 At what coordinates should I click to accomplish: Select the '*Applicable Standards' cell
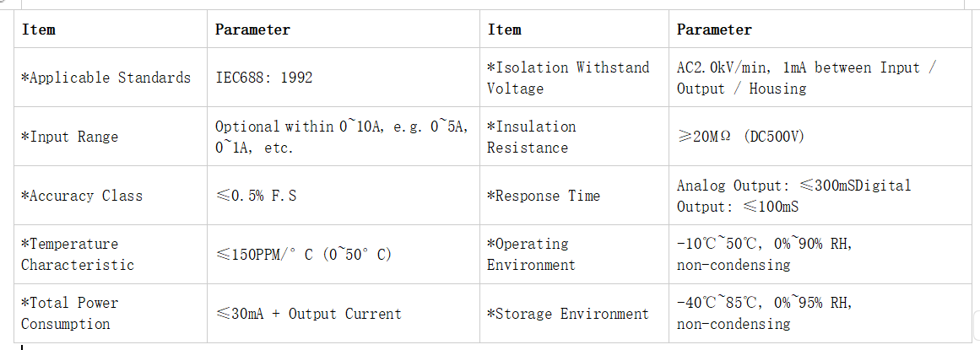(x=111, y=78)
